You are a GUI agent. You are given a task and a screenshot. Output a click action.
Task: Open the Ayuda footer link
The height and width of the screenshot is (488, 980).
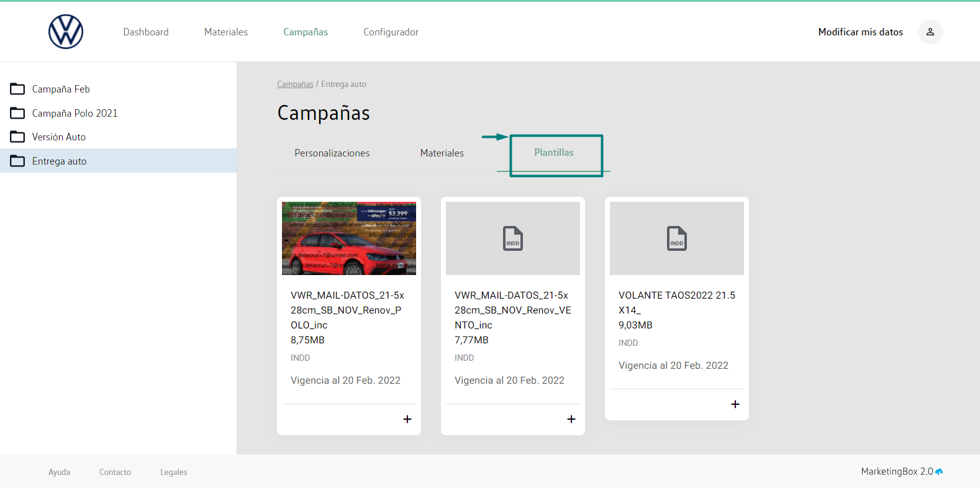tap(59, 472)
